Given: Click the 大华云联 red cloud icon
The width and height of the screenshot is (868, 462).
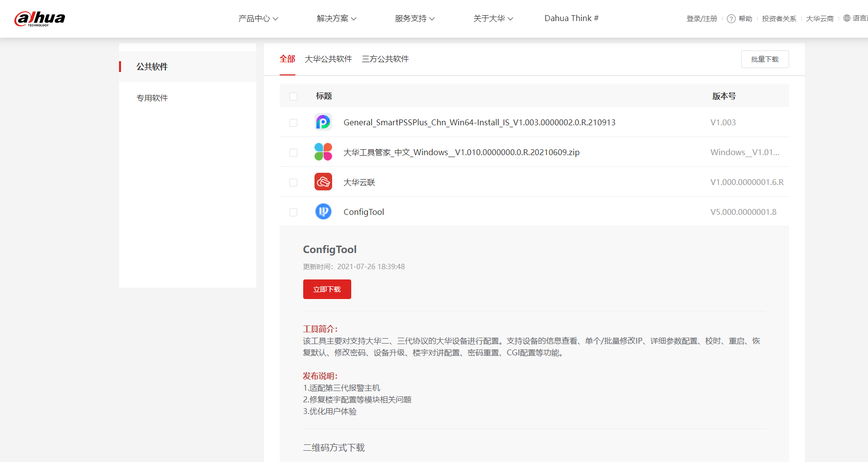Looking at the screenshot, I should coord(323,182).
